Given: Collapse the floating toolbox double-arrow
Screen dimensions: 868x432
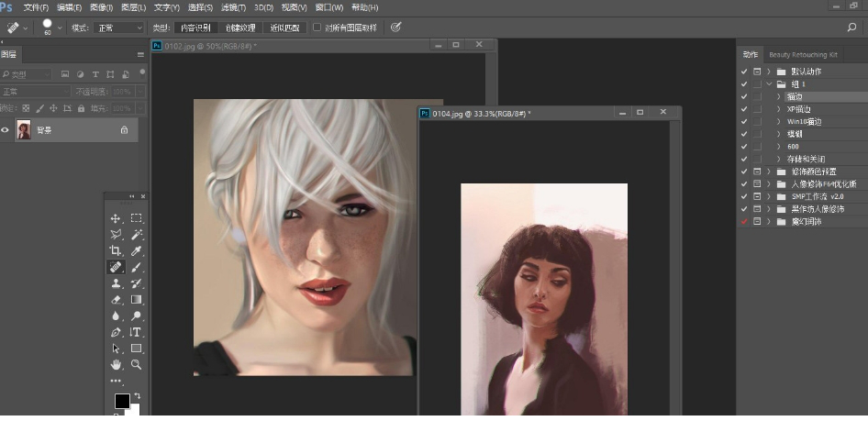Looking at the screenshot, I should pyautogui.click(x=132, y=196).
